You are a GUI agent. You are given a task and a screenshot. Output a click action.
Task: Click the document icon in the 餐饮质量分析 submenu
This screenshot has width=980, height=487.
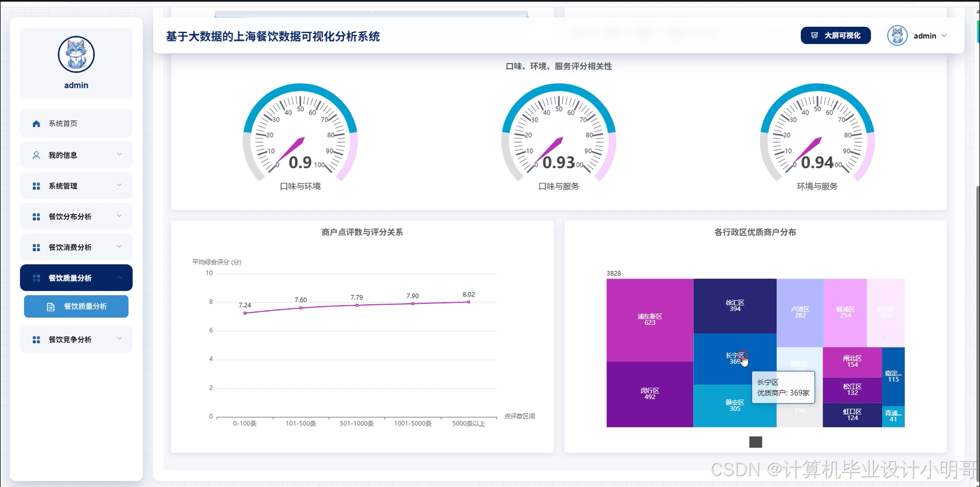tap(51, 307)
